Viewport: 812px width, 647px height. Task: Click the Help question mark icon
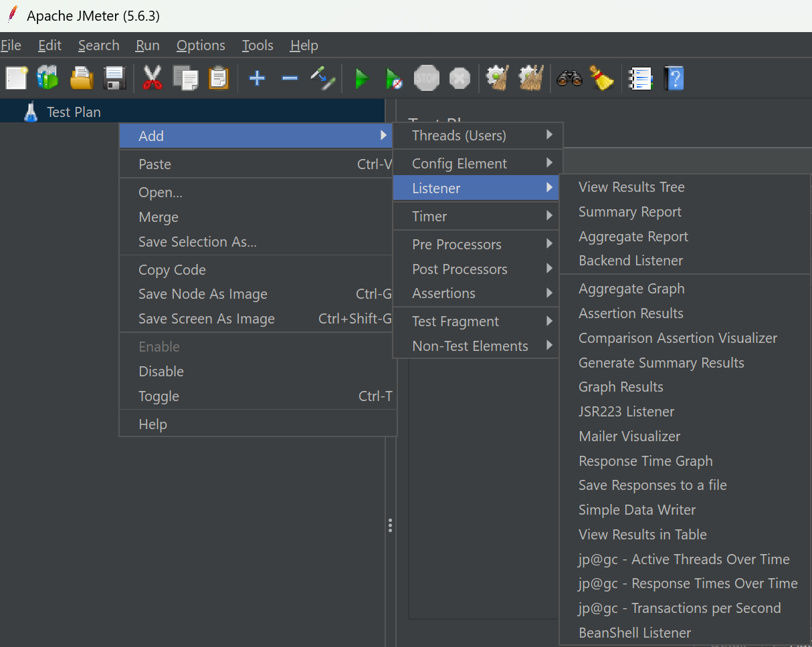tap(674, 78)
